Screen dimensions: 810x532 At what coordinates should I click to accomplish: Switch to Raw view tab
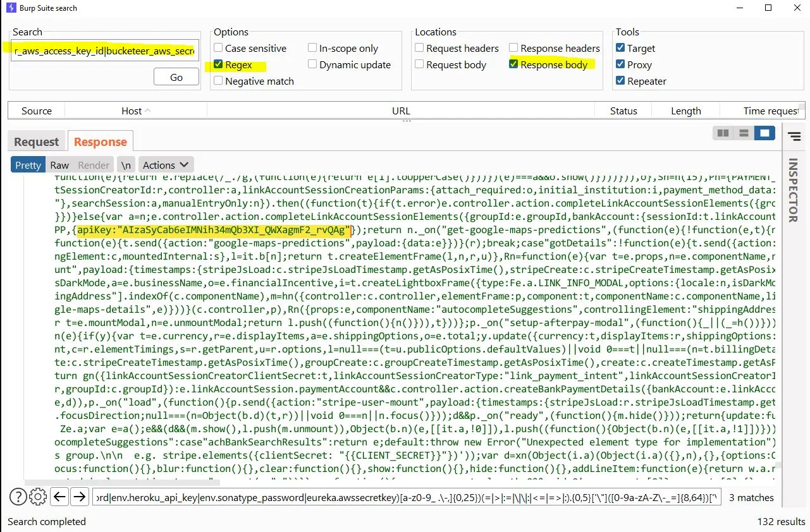click(x=59, y=165)
